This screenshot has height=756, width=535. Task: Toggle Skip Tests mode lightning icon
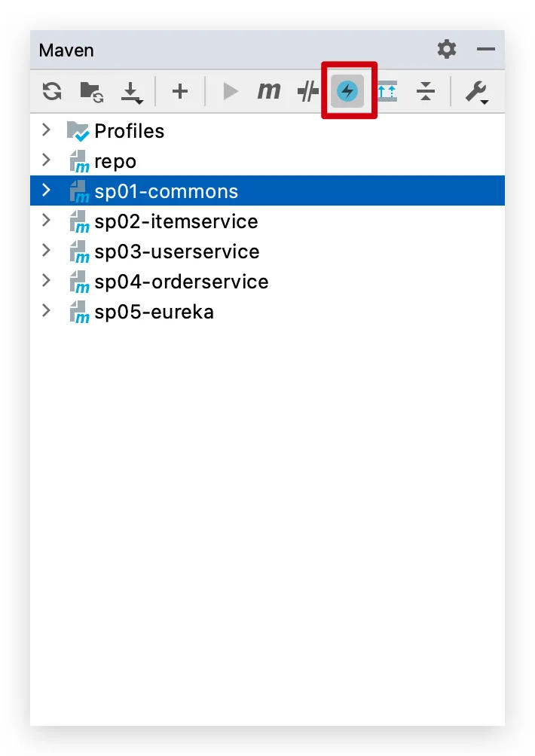point(347,91)
